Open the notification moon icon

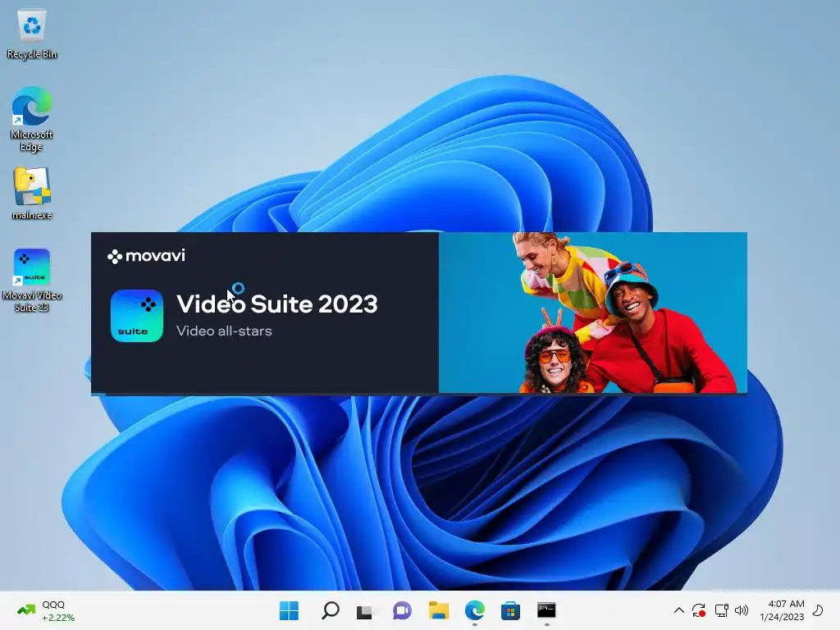coord(818,610)
